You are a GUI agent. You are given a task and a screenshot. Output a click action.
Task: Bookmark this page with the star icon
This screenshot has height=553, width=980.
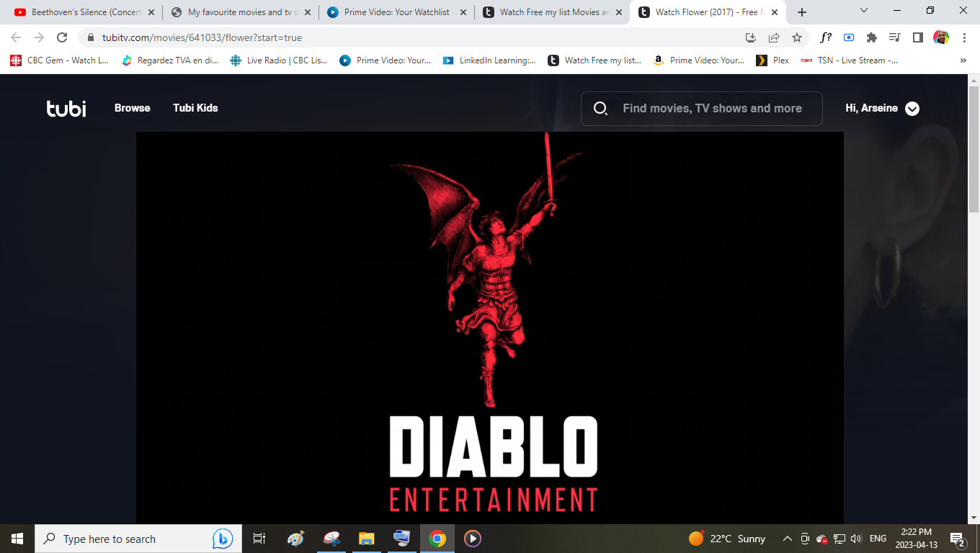tap(797, 37)
